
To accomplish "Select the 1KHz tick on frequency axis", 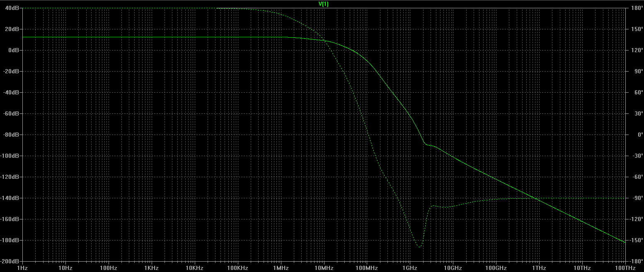I will pos(151,268).
